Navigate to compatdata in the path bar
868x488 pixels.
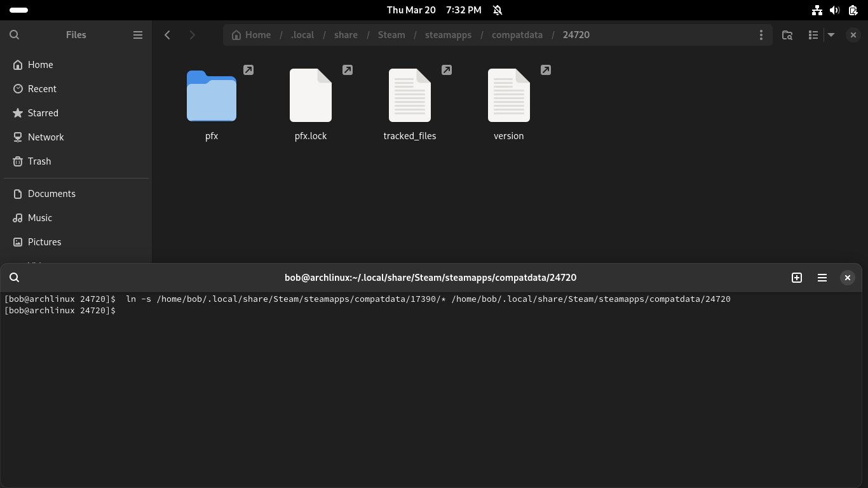click(x=517, y=35)
